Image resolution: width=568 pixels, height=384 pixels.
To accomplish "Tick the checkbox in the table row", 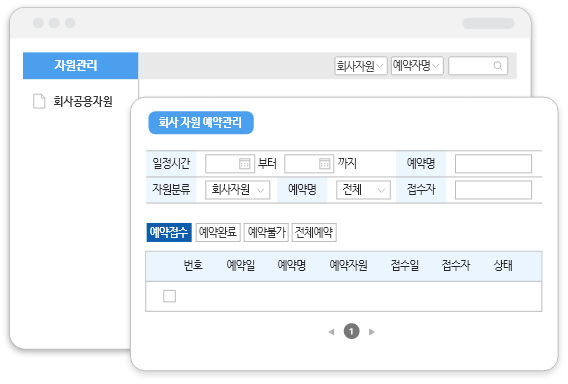I will click(170, 296).
